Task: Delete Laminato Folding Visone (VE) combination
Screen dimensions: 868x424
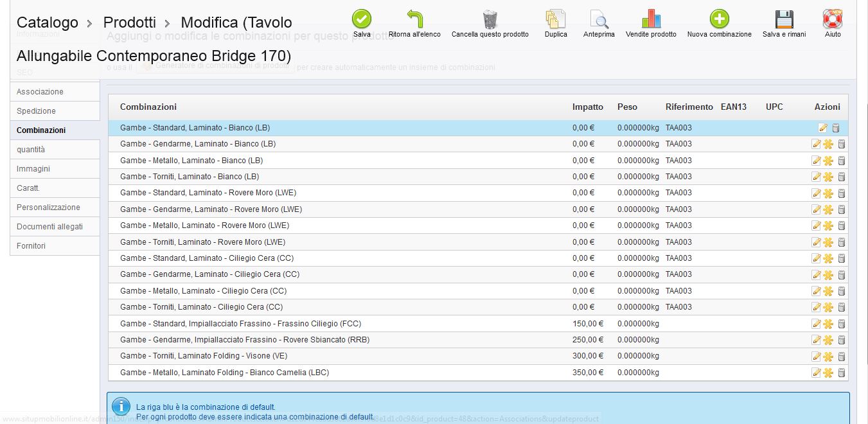Action: click(x=842, y=356)
